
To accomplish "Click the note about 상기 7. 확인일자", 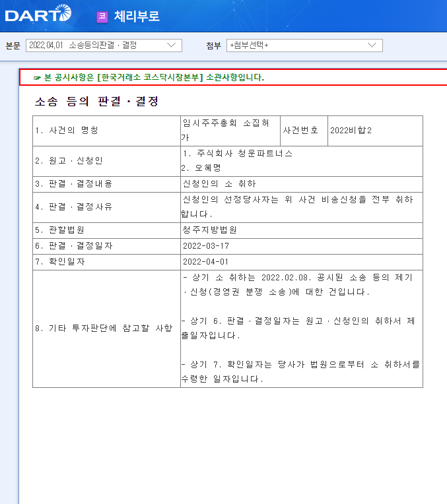I will click(300, 372).
